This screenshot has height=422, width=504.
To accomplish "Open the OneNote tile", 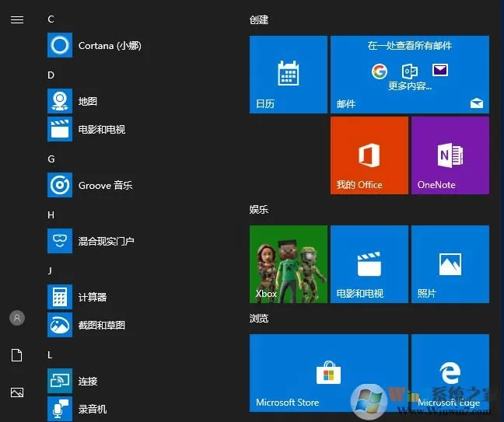I will pyautogui.click(x=450, y=155).
